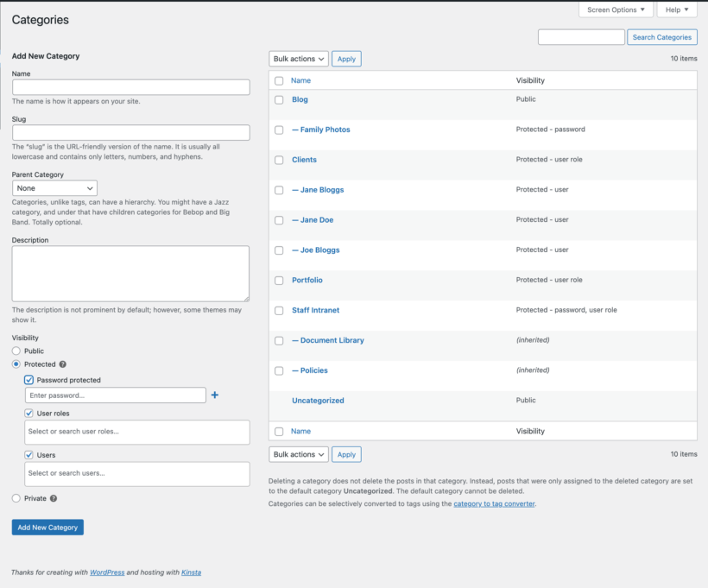Open the Parent Category dropdown
This screenshot has height=588, width=708.
(54, 187)
